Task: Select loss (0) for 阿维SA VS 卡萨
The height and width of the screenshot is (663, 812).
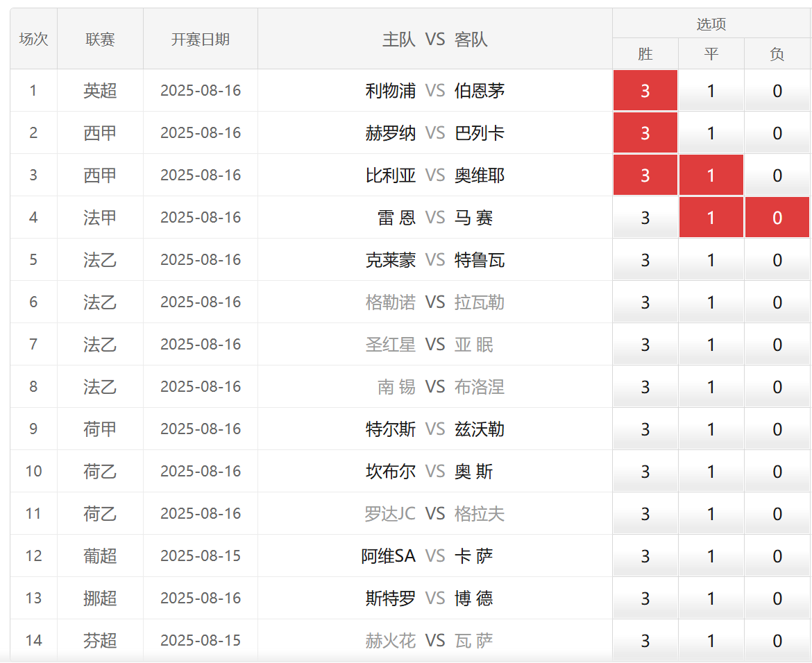Action: coord(777,556)
